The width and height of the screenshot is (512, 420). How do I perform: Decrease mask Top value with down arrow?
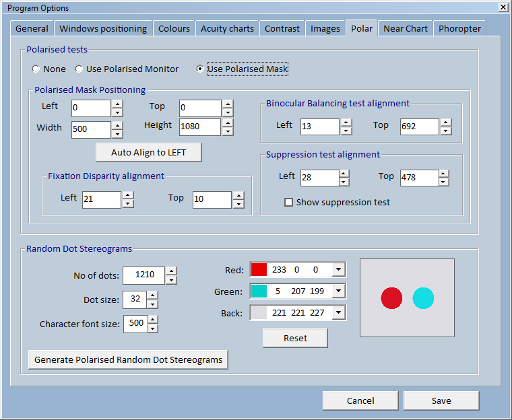(228, 112)
